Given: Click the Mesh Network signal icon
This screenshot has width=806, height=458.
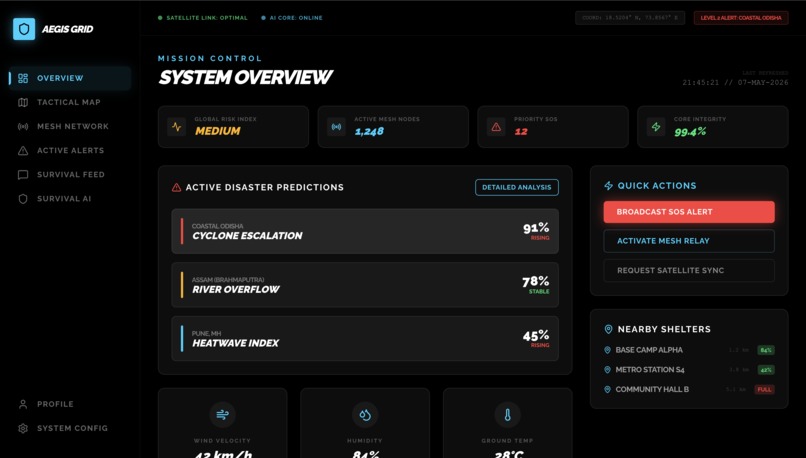Looking at the screenshot, I should 23,126.
